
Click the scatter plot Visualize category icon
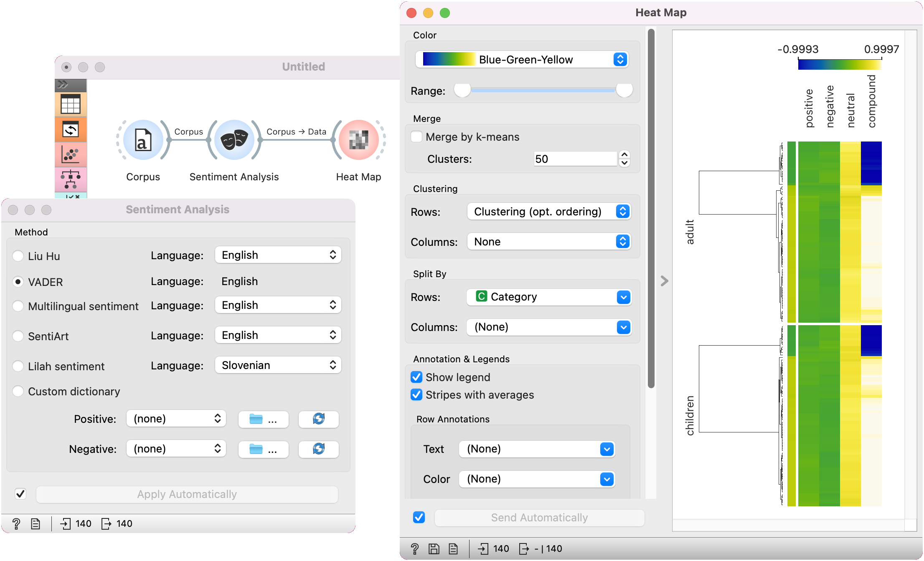71,155
